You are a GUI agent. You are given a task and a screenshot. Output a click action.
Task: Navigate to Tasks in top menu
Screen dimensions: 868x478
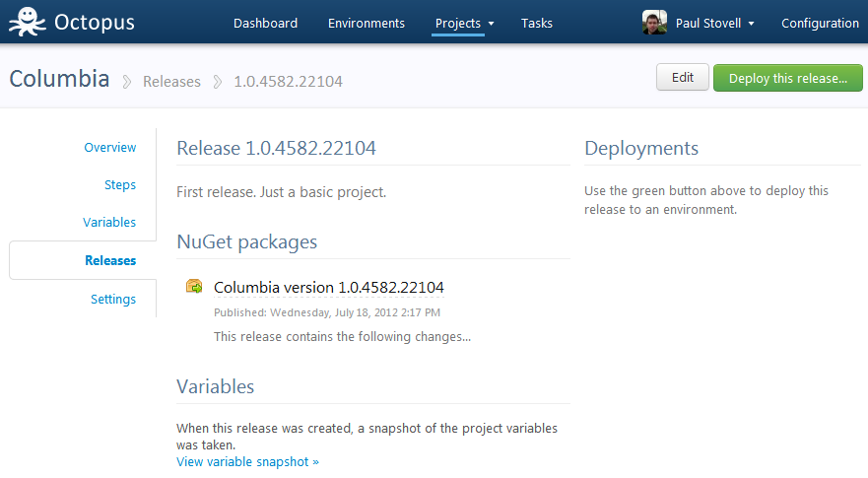[x=537, y=23]
